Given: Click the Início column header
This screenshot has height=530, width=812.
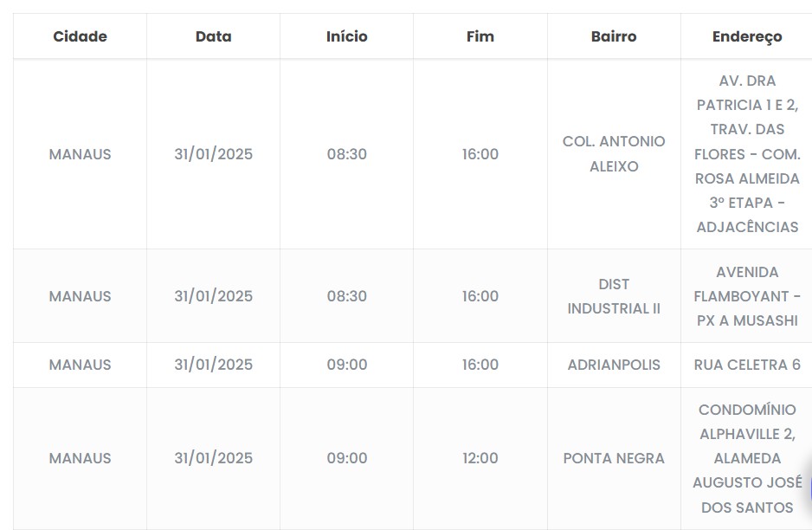Looking at the screenshot, I should 346,36.
